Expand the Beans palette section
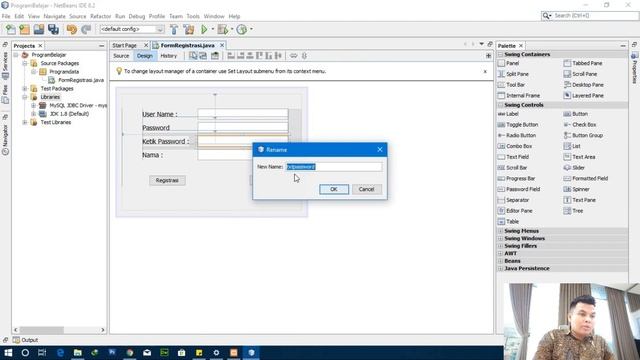This screenshot has width=640, height=360. pos(500,261)
